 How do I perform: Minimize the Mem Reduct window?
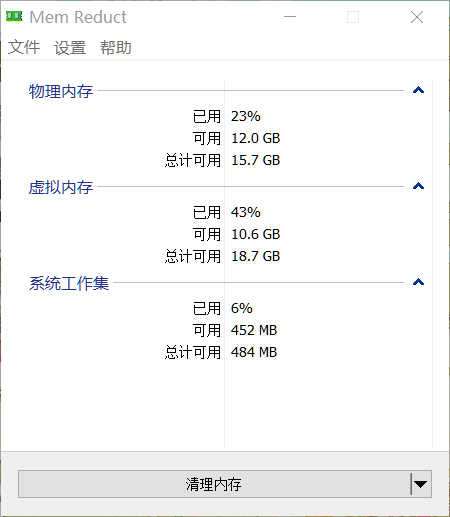coord(290,17)
